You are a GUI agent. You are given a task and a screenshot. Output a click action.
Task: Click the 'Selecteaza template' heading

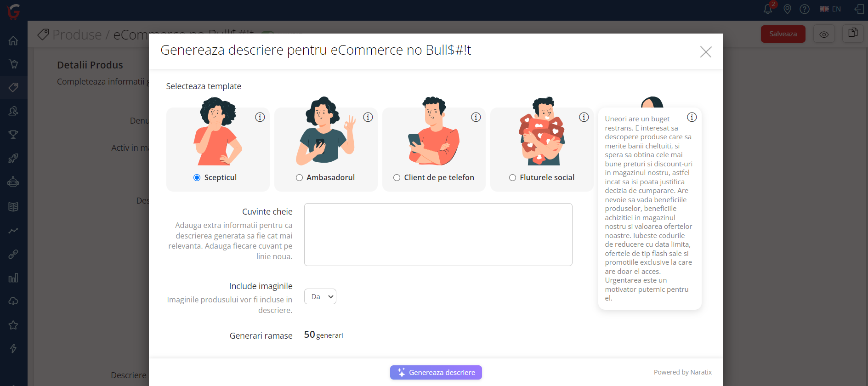tap(204, 86)
